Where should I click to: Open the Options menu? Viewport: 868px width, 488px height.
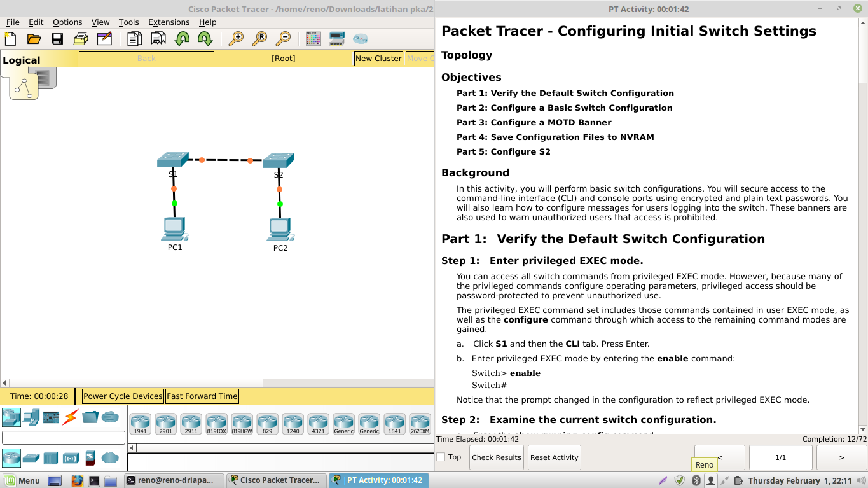[x=67, y=22]
